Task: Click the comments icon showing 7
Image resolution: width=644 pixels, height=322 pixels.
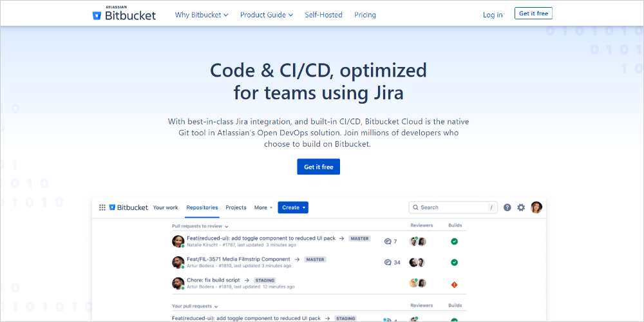Action: pyautogui.click(x=391, y=241)
